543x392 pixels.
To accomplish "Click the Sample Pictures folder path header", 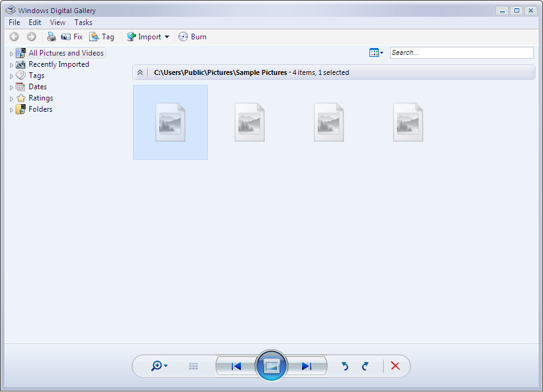I will 220,72.
